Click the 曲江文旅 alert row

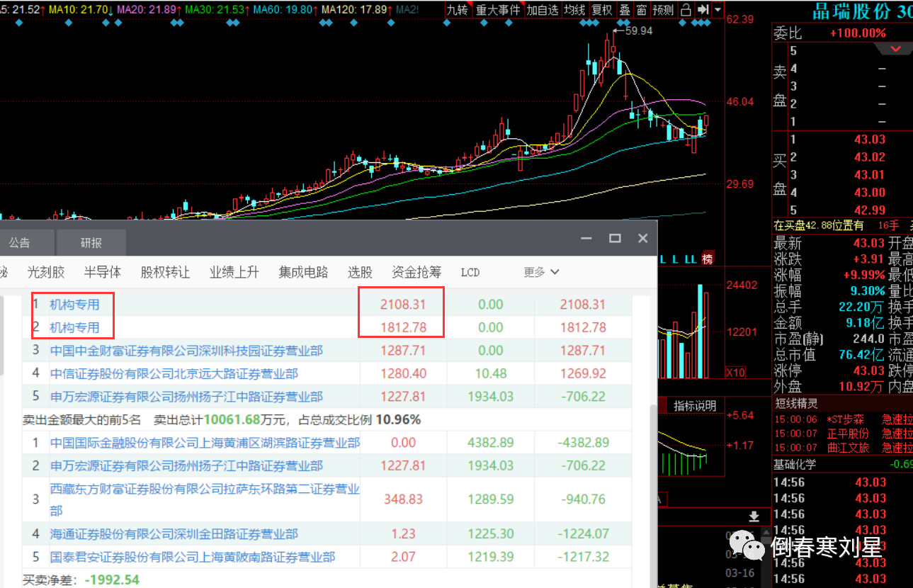pos(843,448)
